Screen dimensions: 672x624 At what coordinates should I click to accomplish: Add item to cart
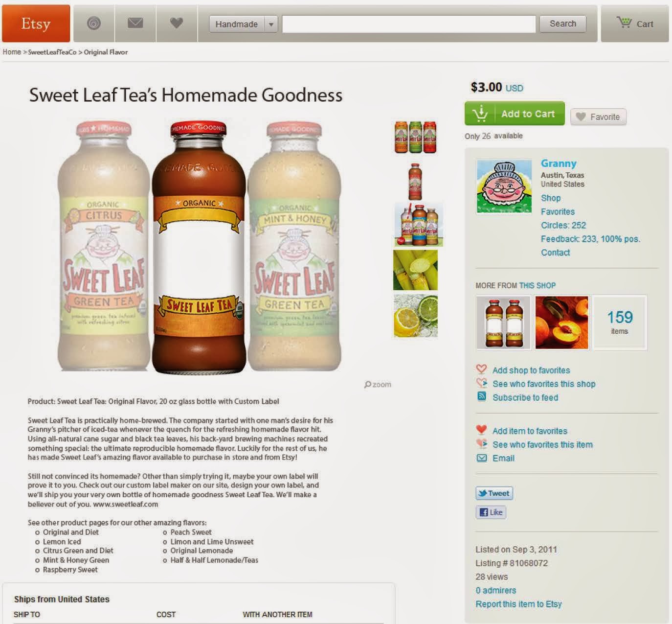515,114
